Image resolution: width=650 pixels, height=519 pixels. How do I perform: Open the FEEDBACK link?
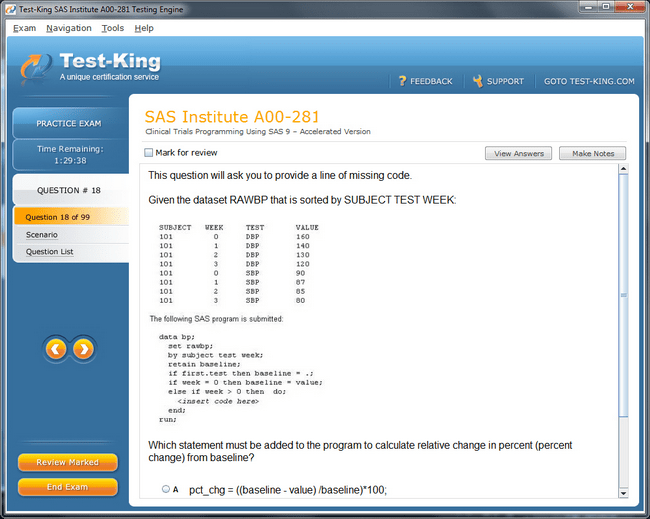tap(431, 81)
